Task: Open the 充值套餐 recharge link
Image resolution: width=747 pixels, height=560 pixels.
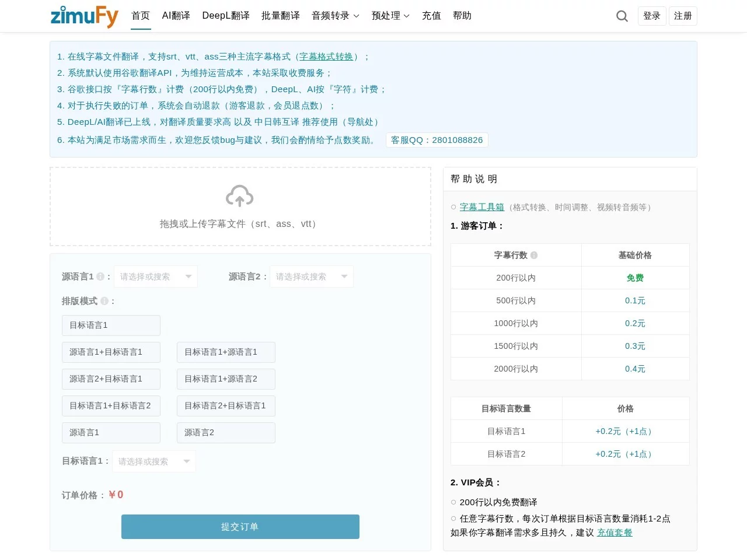Action: pos(615,533)
